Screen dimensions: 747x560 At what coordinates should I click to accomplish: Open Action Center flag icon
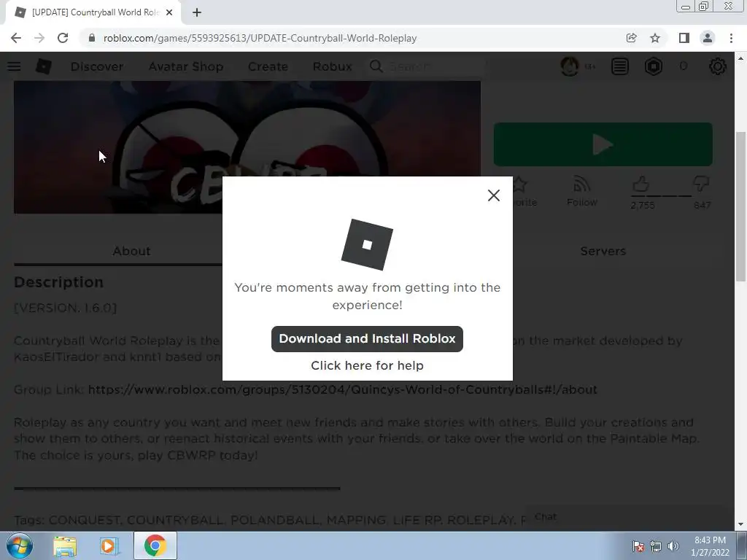coord(638,546)
